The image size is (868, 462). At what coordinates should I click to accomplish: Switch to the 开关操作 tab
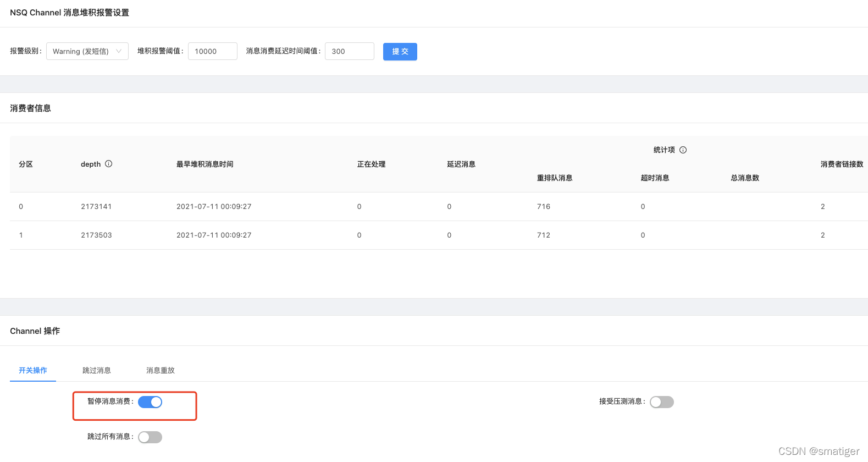point(33,370)
